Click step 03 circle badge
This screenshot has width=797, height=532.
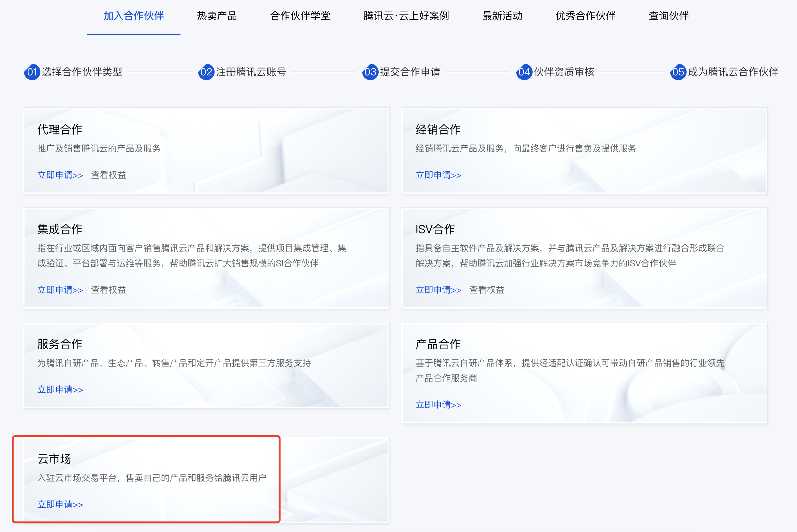pyautogui.click(x=370, y=72)
